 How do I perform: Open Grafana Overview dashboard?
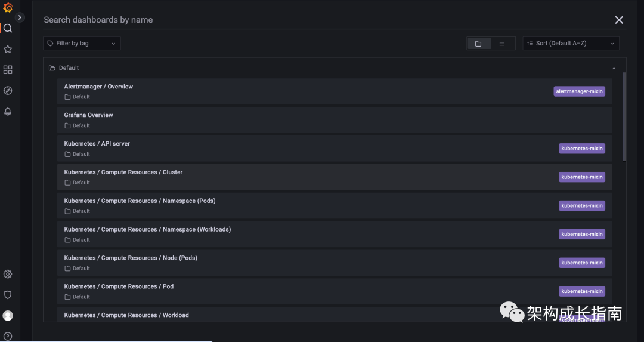[x=335, y=119]
